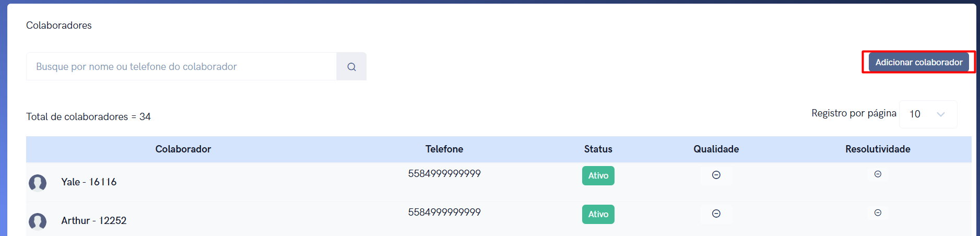Click the Resolutividade column header
Viewport: 980px width, 236px height.
(x=878, y=149)
